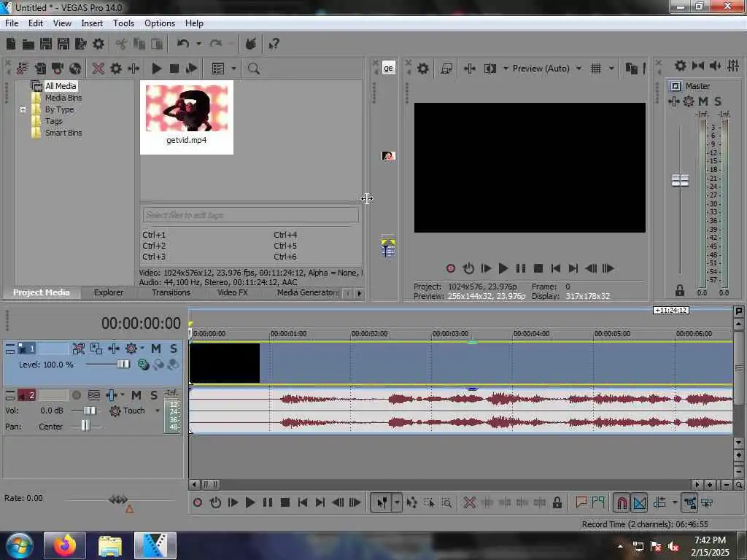The height and width of the screenshot is (560, 747).
Task: Lock the Master fader channels
Action: click(680, 290)
